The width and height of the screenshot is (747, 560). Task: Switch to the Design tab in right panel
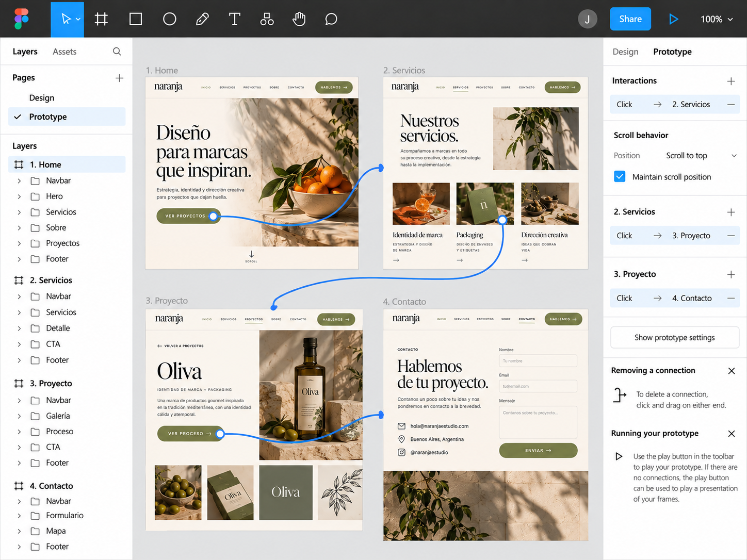click(625, 52)
